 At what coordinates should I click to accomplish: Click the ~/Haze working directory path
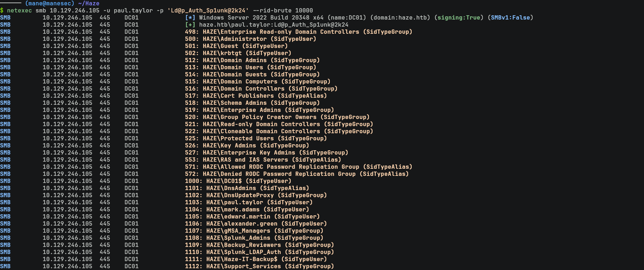[x=89, y=3]
